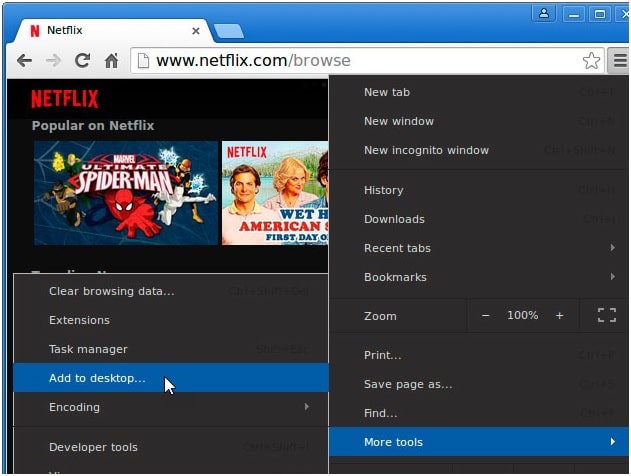
Task: Open the user profile icon in title bar
Action: [544, 14]
